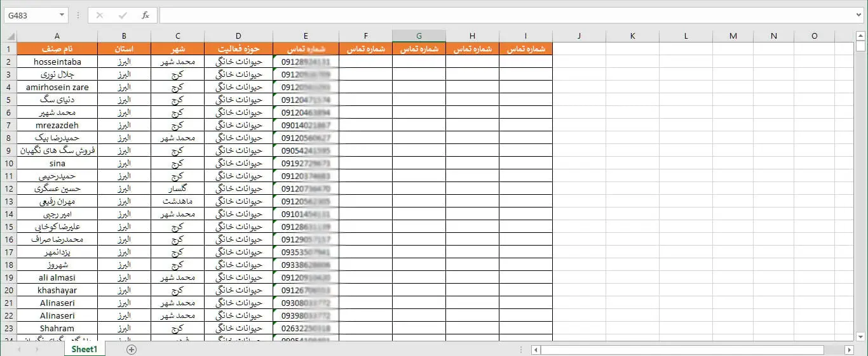Viewport: 868px width, 356px height.
Task: Select cell containing گلسار in column C
Action: tap(177, 188)
